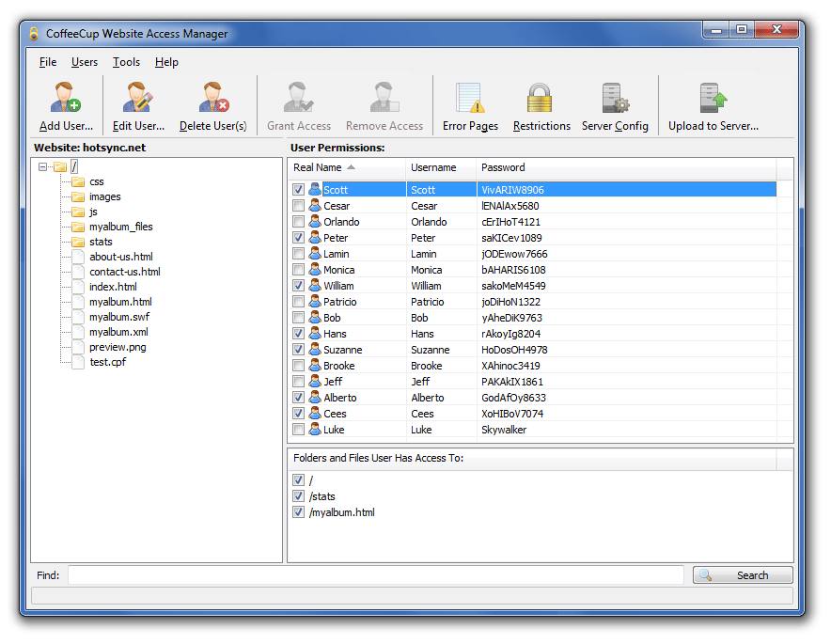Click the index.html file icon
The height and width of the screenshot is (644, 831).
click(x=78, y=288)
